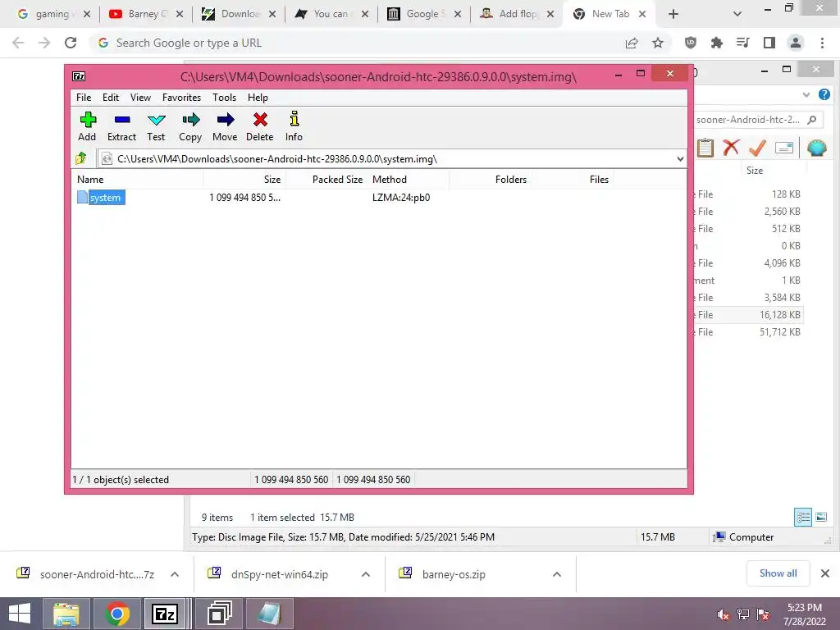Open the 7-Zip File menu
This screenshot has height=630, width=840.
coord(84,98)
